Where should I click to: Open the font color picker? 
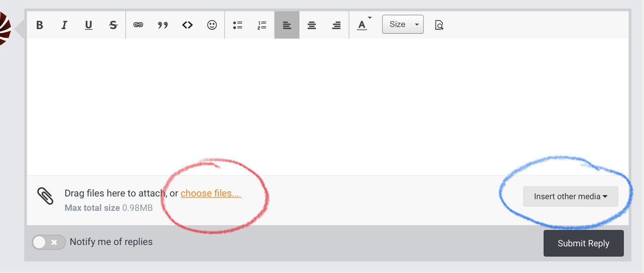363,25
